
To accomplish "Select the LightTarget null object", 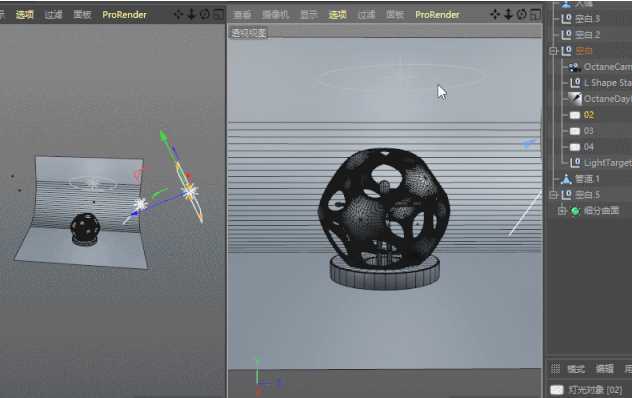I will [607, 163].
